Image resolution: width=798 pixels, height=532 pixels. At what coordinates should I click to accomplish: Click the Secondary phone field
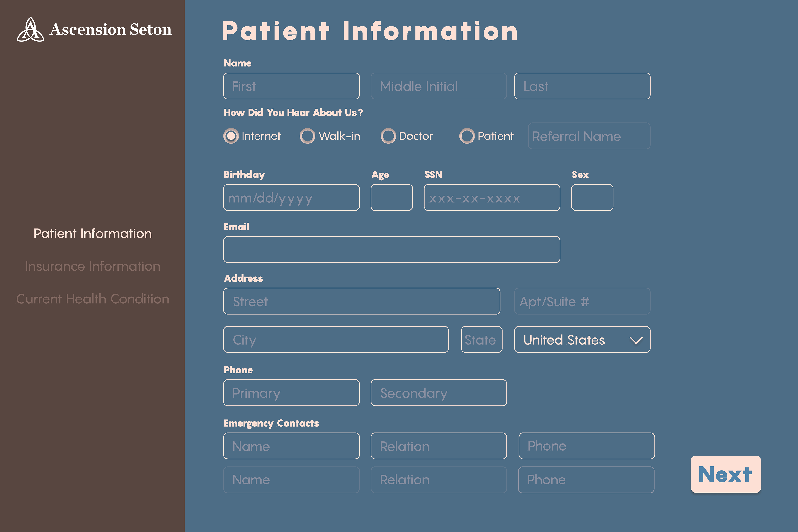click(439, 393)
